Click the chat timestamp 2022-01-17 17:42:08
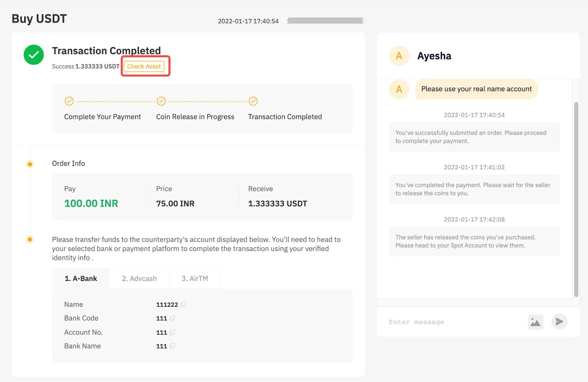The image size is (588, 382). (474, 220)
